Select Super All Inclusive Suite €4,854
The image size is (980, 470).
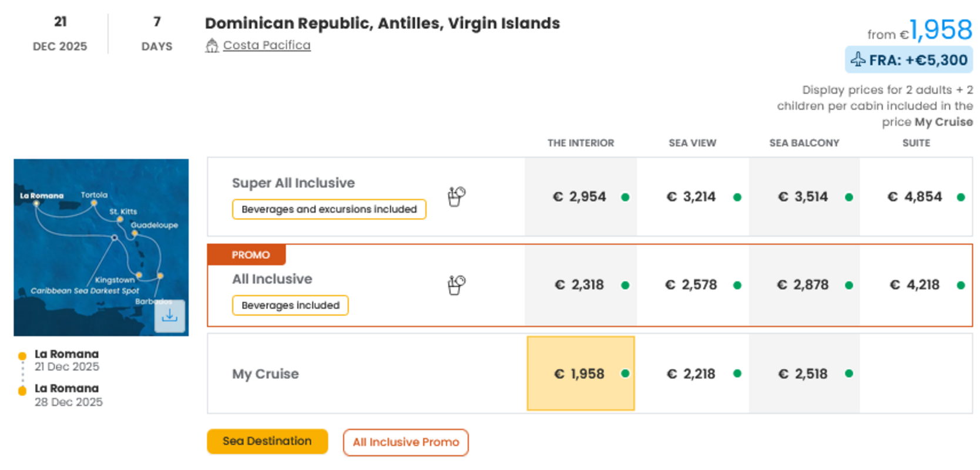(915, 197)
